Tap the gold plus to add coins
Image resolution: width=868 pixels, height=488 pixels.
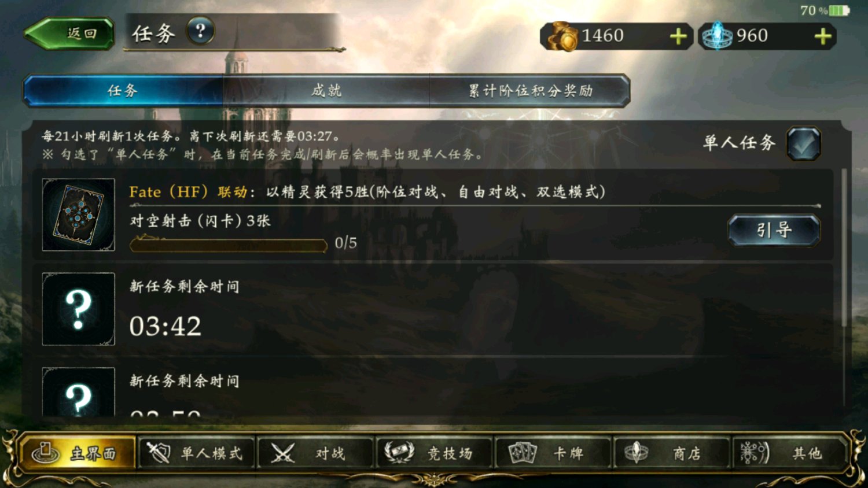pos(678,37)
